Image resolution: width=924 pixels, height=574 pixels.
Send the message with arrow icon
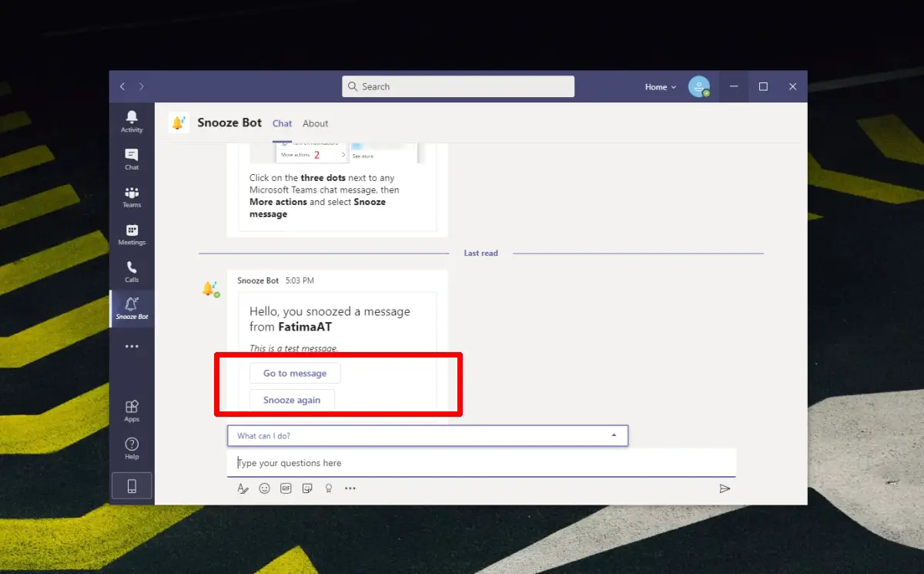[725, 488]
